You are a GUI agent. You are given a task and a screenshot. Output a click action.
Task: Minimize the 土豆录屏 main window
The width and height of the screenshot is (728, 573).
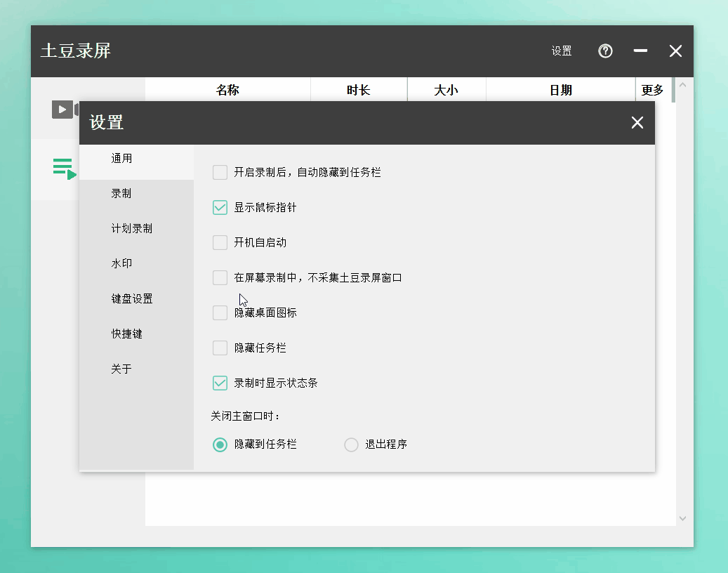click(x=640, y=51)
